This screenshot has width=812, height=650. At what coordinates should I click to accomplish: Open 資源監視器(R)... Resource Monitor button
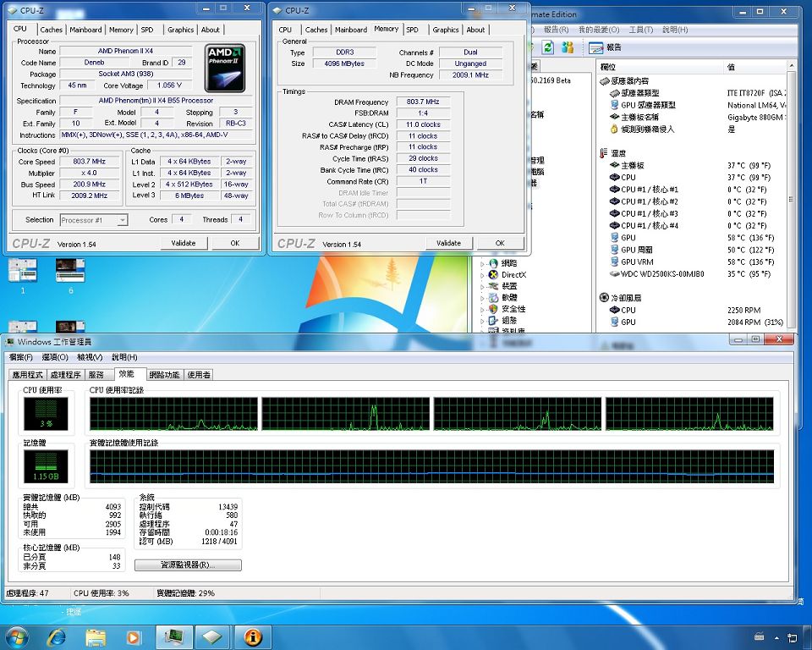188,565
